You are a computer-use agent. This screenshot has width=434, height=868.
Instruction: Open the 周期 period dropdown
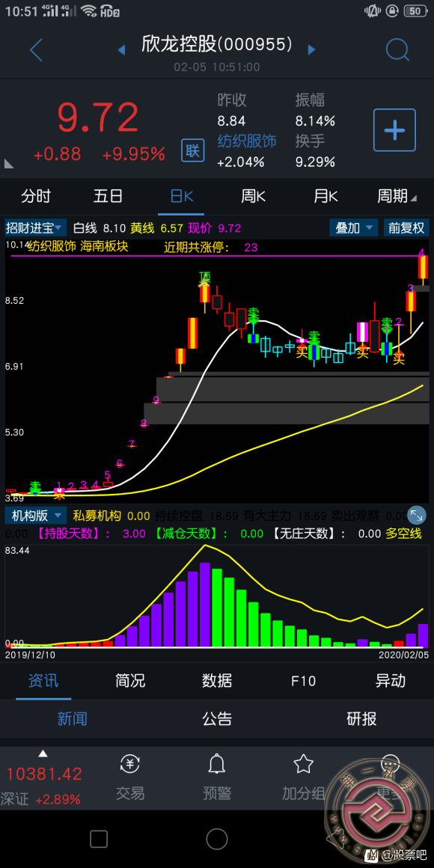(x=397, y=196)
